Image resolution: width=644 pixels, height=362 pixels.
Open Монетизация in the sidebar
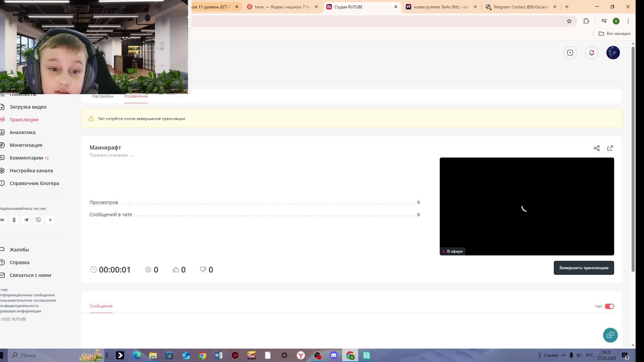pyautogui.click(x=26, y=145)
